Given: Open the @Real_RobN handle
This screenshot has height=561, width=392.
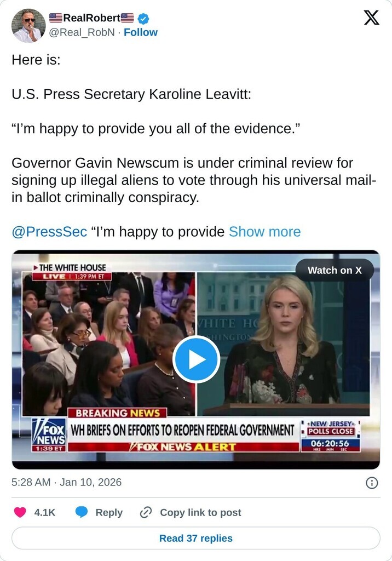Looking at the screenshot, I should [82, 32].
